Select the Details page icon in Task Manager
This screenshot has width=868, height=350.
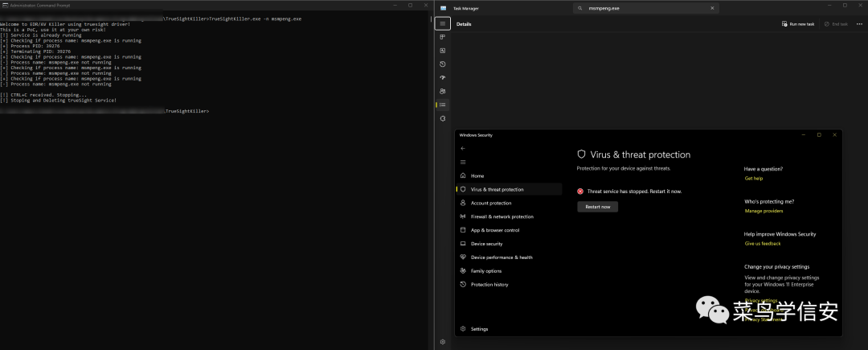[442, 105]
